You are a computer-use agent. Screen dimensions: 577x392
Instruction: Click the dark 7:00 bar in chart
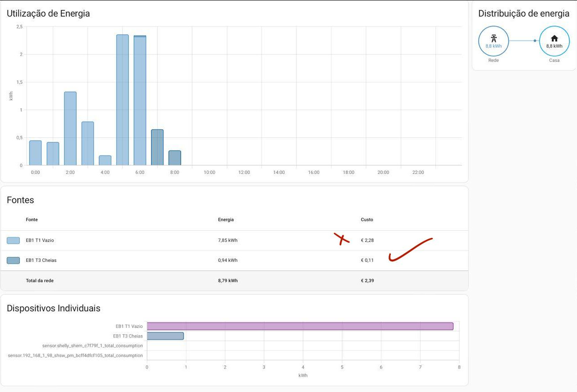click(157, 147)
